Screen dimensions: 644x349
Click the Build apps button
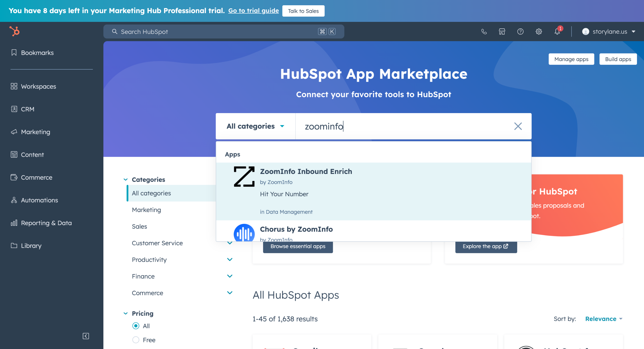[x=618, y=59]
